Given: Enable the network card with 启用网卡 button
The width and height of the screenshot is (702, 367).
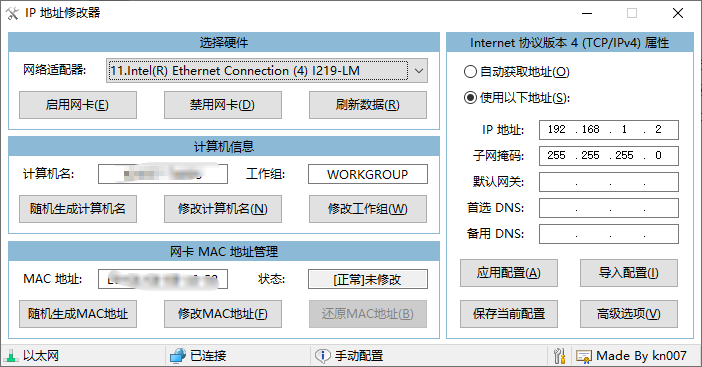Looking at the screenshot, I should [78, 105].
